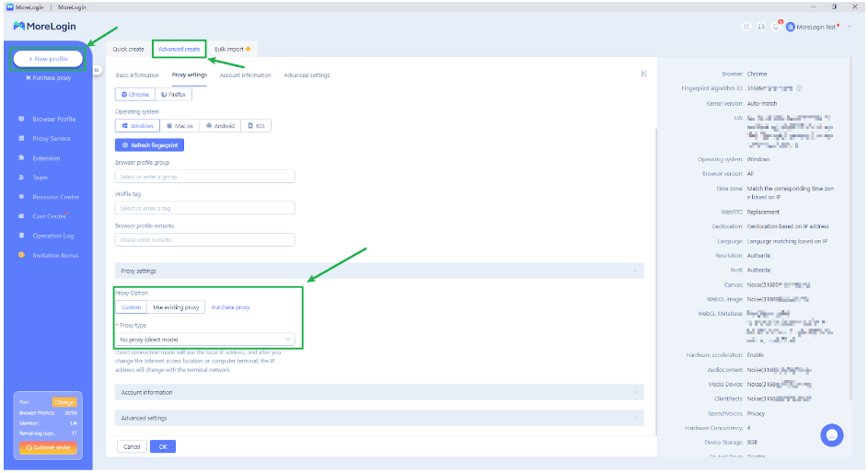Collapse the Proxy settings section header
The height and width of the screenshot is (473, 868).
pos(379,271)
